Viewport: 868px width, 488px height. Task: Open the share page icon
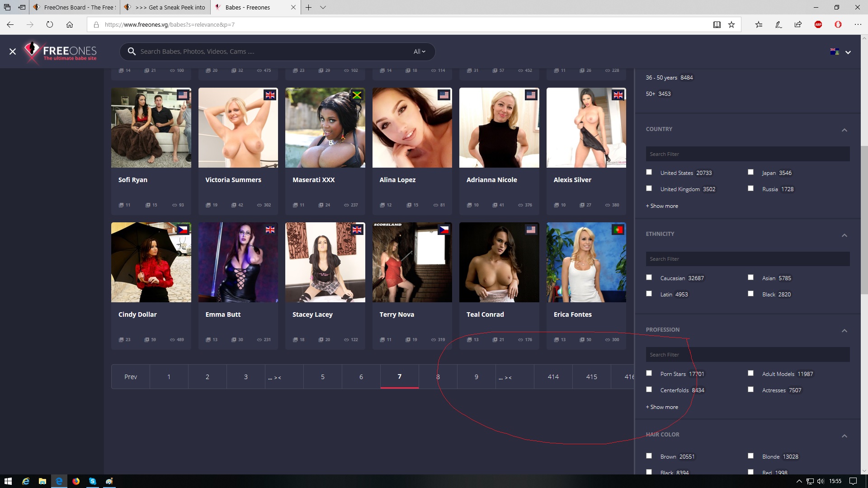pos(798,24)
